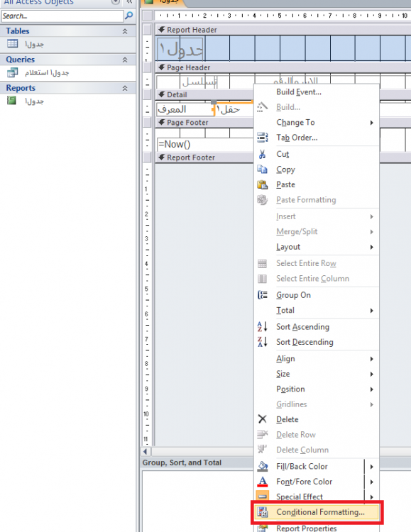Click the Sort Ascending A-Z icon
Image resolution: width=411 pixels, height=532 pixels.
coord(262,327)
